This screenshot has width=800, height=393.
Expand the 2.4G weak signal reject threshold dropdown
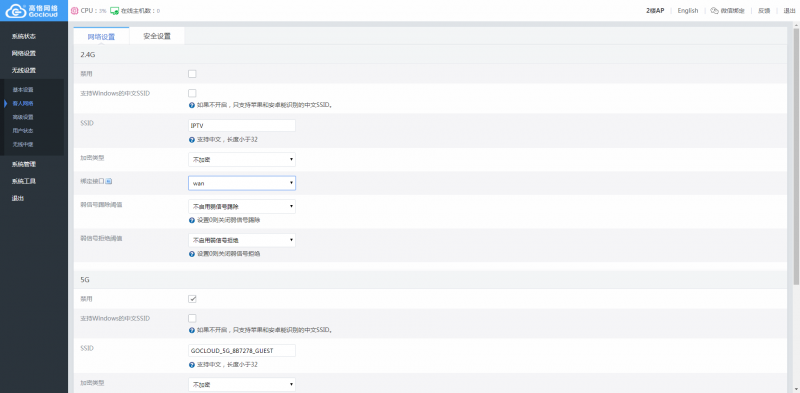(242, 240)
